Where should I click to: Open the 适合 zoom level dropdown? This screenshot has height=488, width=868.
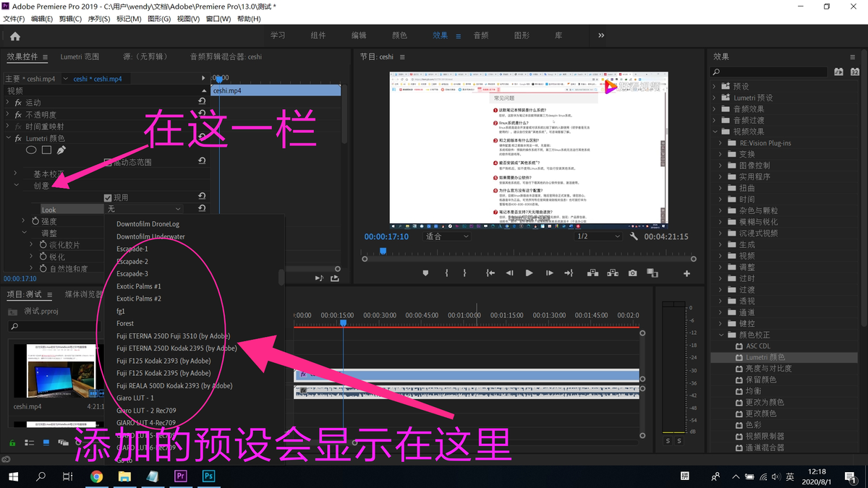(447, 236)
